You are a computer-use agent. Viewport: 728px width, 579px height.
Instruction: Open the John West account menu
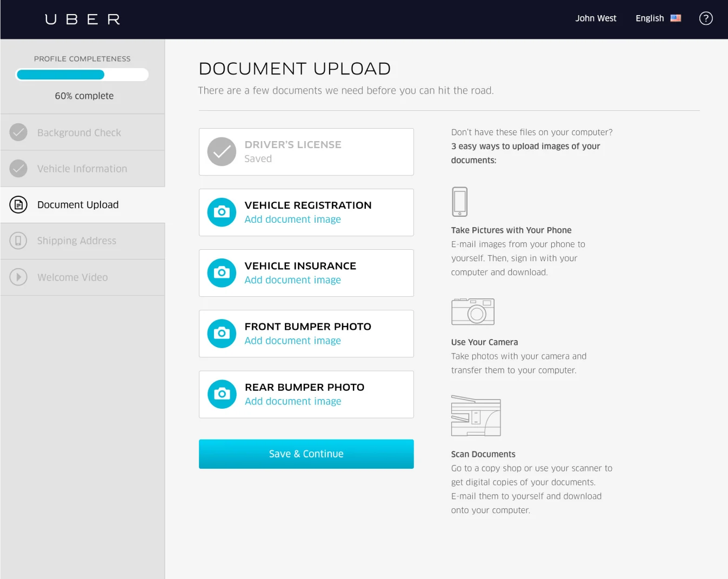tap(596, 18)
